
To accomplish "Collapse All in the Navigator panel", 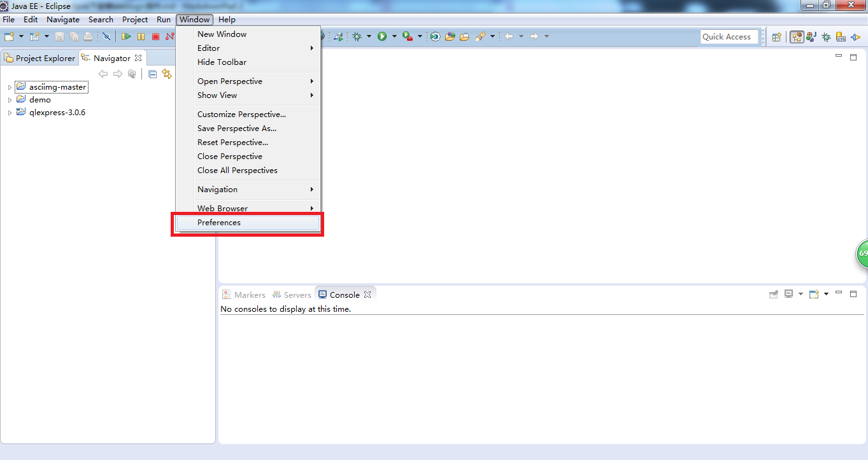I will [x=152, y=74].
